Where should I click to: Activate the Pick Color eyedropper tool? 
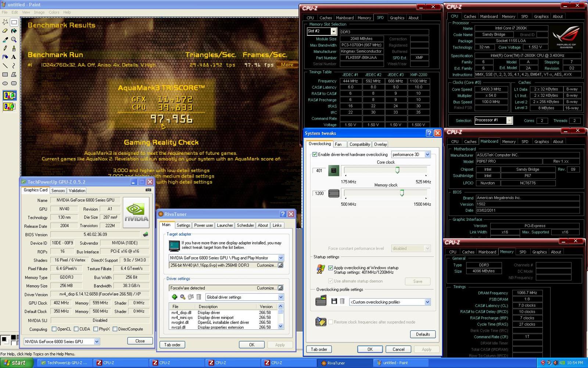[5, 39]
